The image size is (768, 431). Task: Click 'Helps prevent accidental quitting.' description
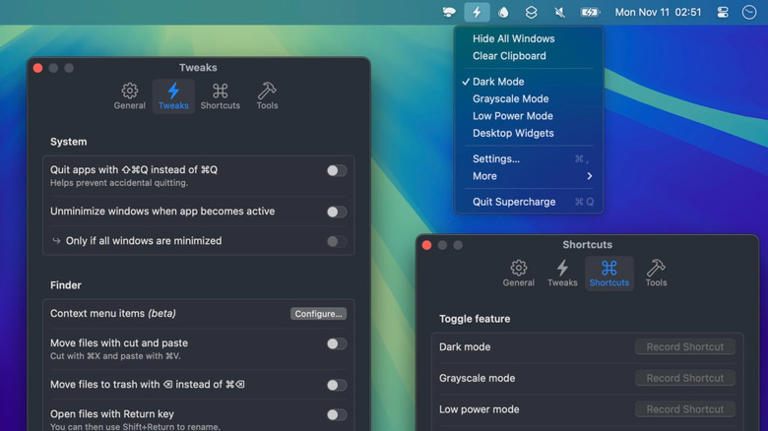pyautogui.click(x=119, y=183)
